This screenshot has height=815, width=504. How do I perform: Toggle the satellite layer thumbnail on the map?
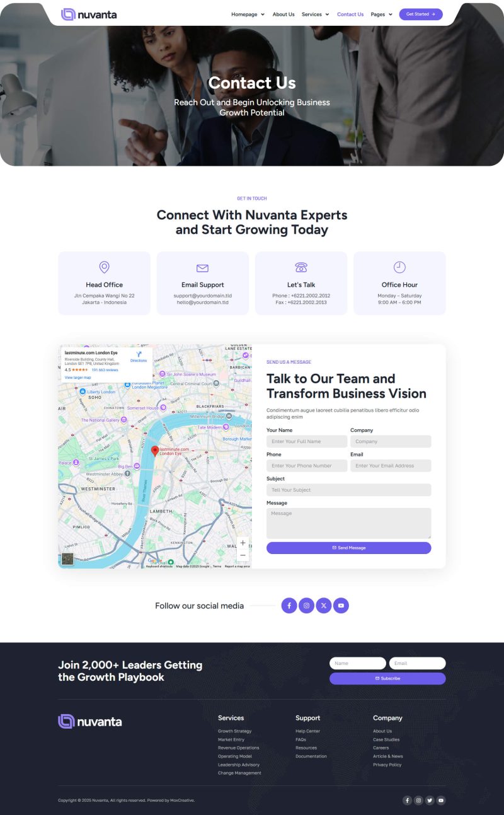[67, 559]
